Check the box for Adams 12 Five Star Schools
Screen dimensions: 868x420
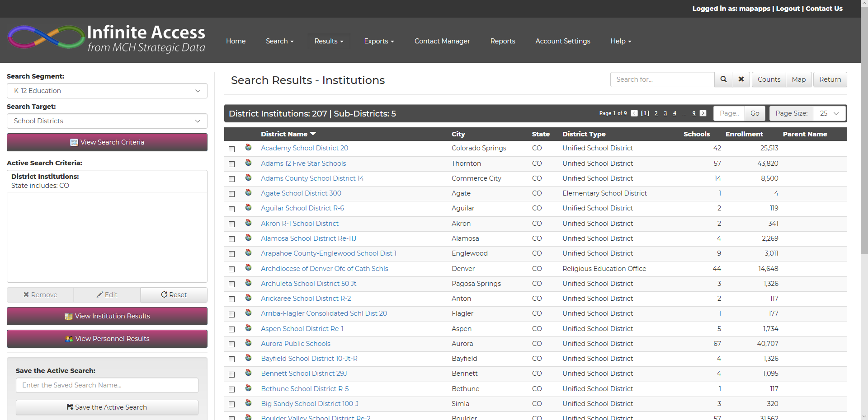pos(232,164)
